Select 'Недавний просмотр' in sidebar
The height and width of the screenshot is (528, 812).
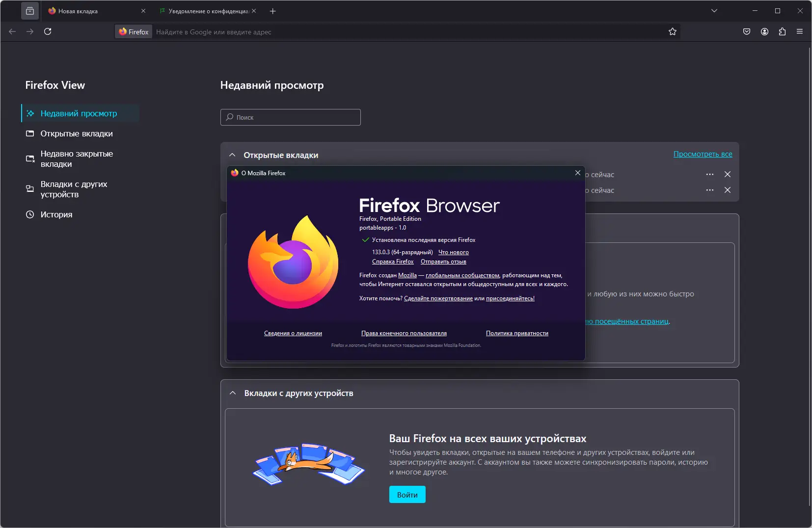pos(81,113)
